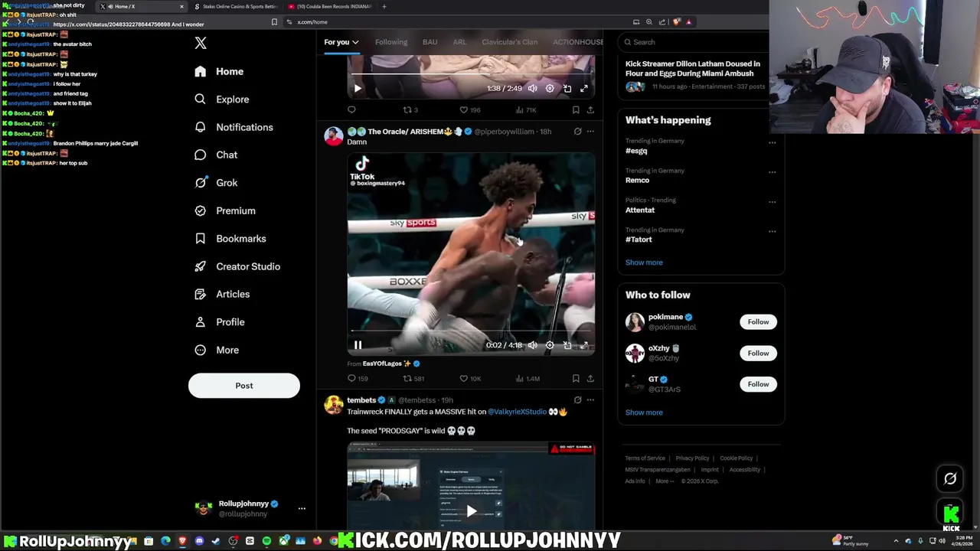980x551 pixels.
Task: Play the tembets Trainwreck video
Action: [x=471, y=511]
